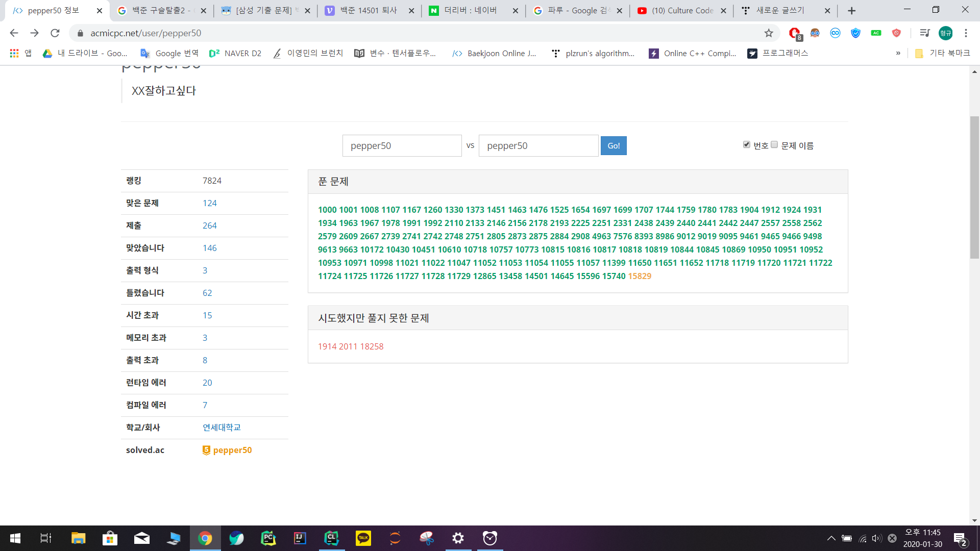Open the Chrome profile avatar icon
This screenshot has height=551, width=980.
point(945,33)
